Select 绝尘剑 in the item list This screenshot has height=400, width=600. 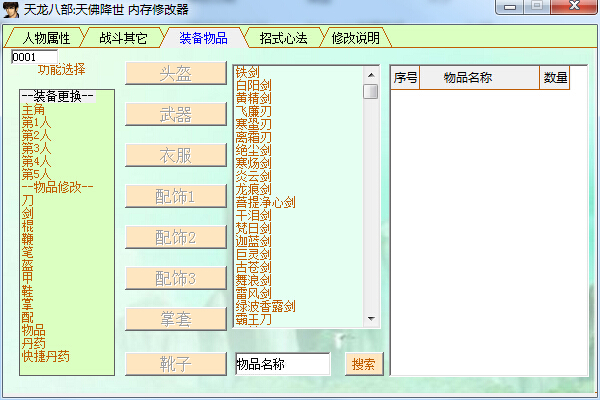[254, 150]
